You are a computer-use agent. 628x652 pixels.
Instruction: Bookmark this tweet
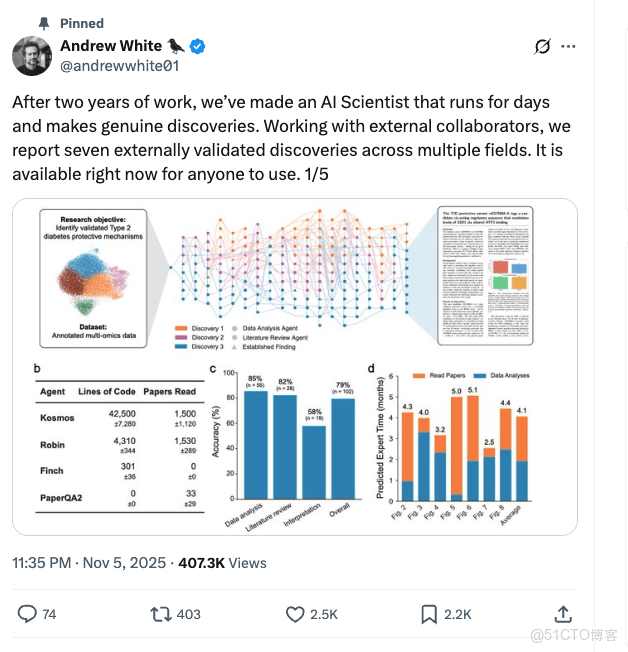(429, 614)
